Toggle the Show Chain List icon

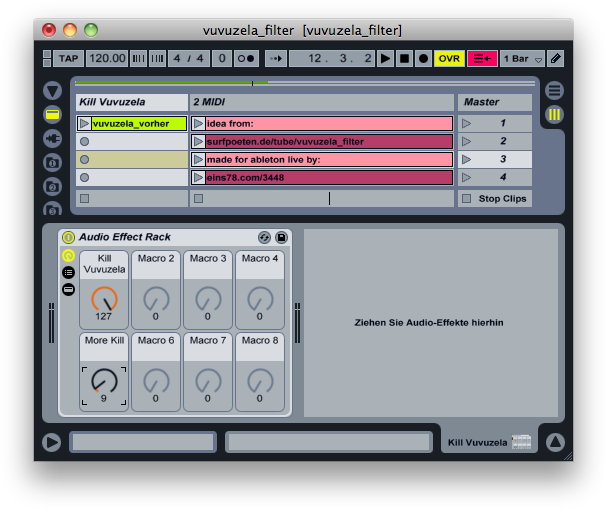pos(68,272)
